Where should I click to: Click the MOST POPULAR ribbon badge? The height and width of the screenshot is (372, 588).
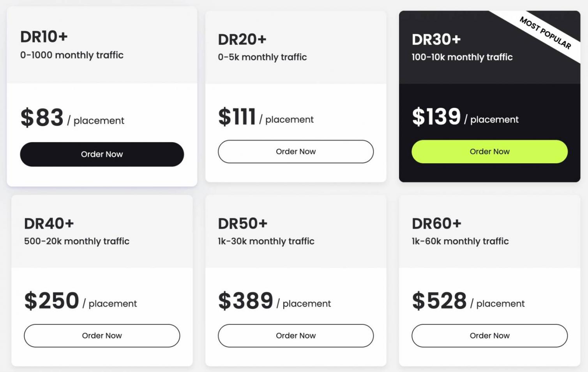coord(545,33)
